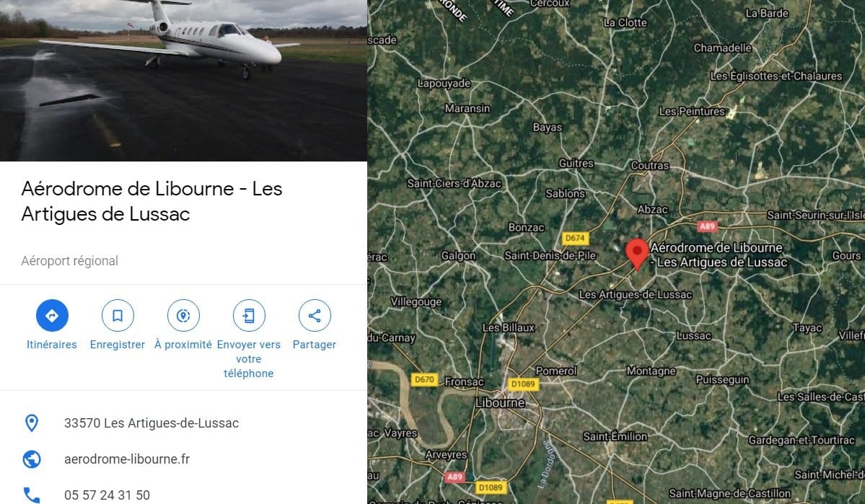Click the Aérodrome de Libourne map label

pyautogui.click(x=719, y=255)
